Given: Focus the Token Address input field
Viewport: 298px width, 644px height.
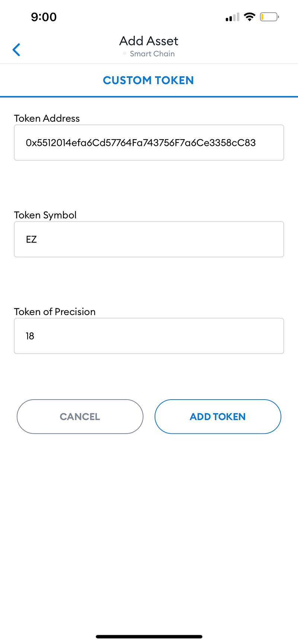Looking at the screenshot, I should (149, 142).
